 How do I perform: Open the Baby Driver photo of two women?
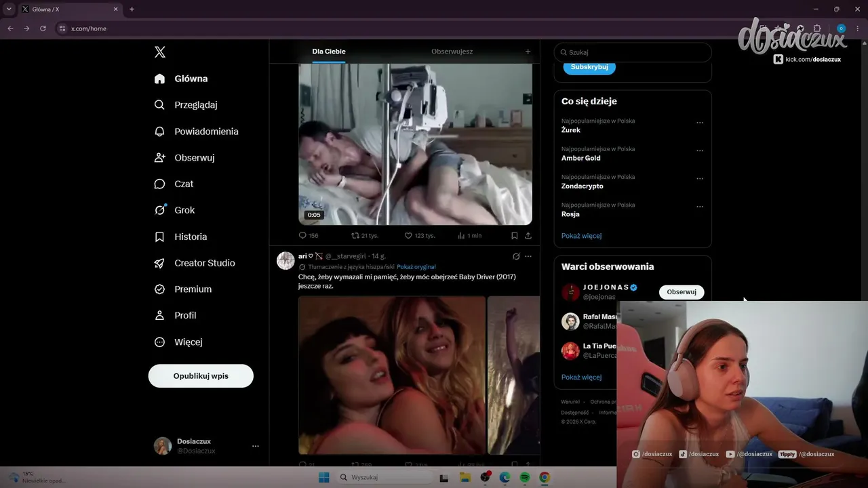coord(392,375)
